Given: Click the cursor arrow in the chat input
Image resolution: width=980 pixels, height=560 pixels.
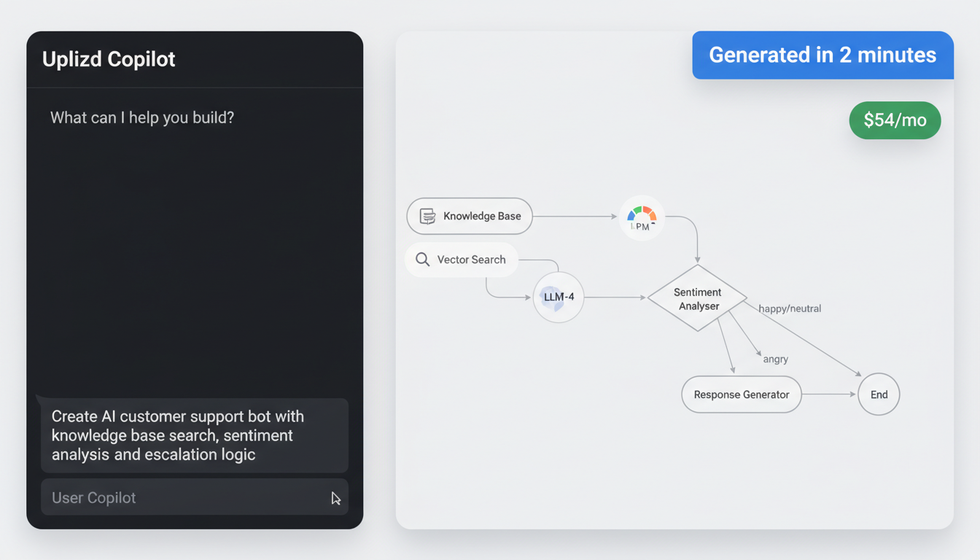Looking at the screenshot, I should (x=336, y=498).
